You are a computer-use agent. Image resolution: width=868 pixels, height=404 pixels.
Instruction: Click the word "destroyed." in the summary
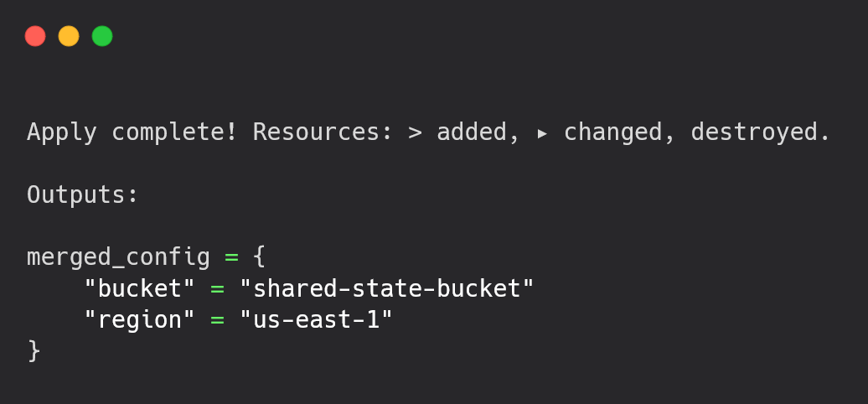[x=761, y=132]
